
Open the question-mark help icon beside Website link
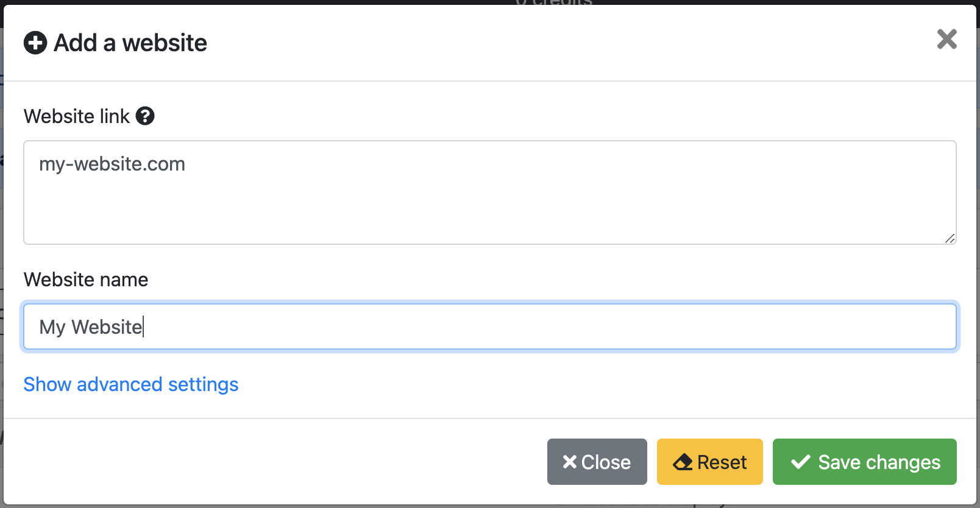click(145, 116)
